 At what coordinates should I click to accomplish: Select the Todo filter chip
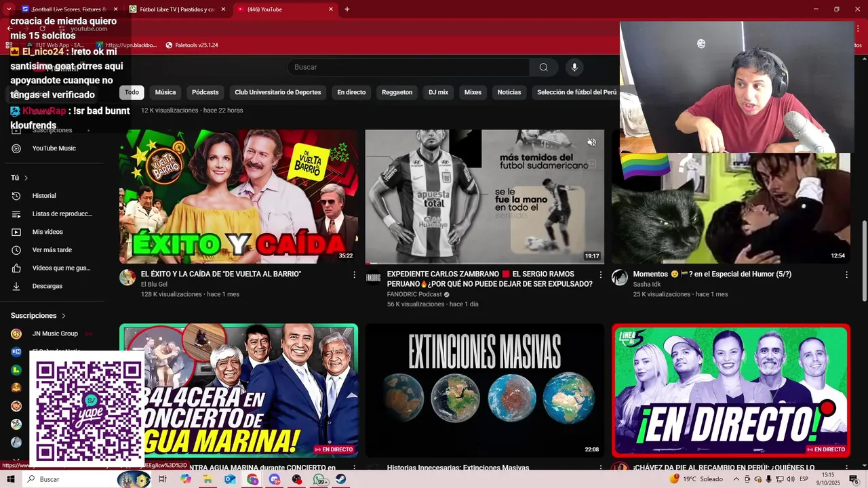[132, 92]
